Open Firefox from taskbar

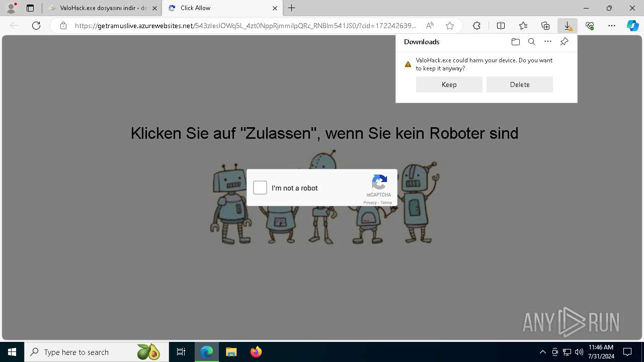(256, 352)
